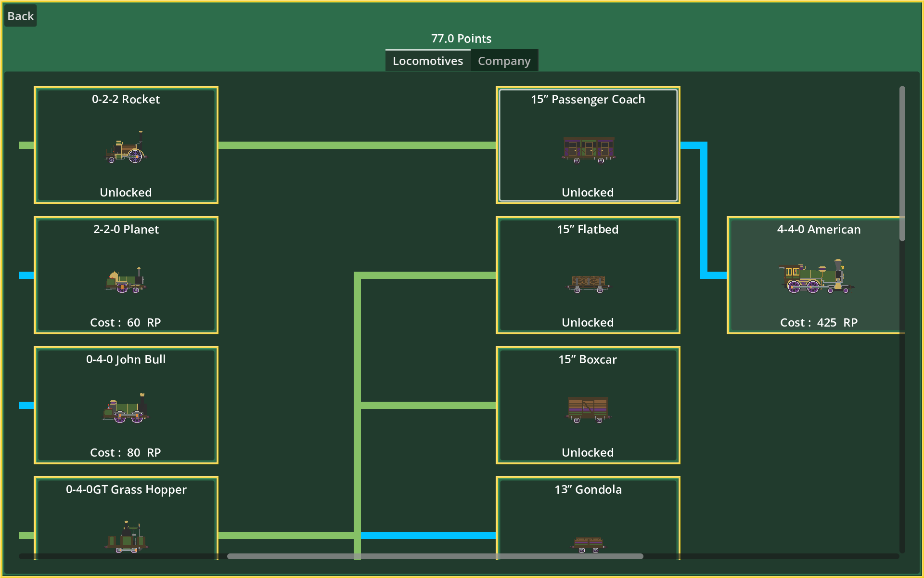Screen dimensions: 924x578
Task: Open the Company tab
Action: [x=504, y=61]
